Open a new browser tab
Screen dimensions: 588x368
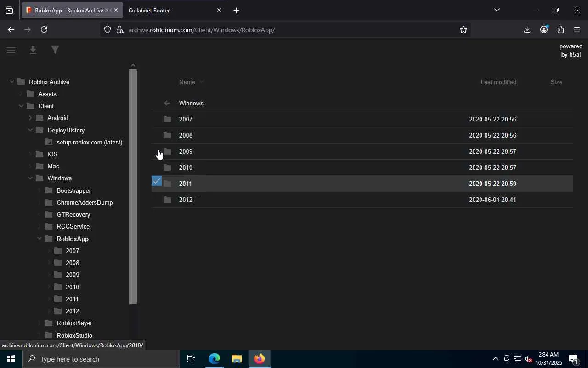pyautogui.click(x=236, y=10)
